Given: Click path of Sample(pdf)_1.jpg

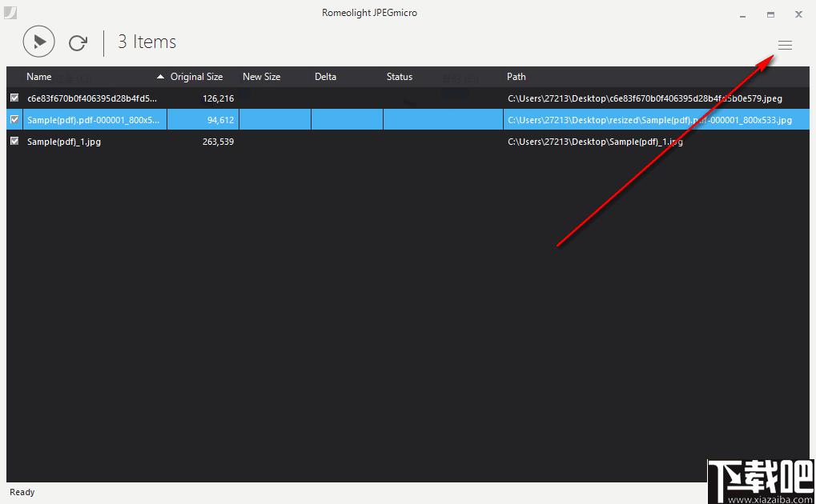Looking at the screenshot, I should (595, 142).
